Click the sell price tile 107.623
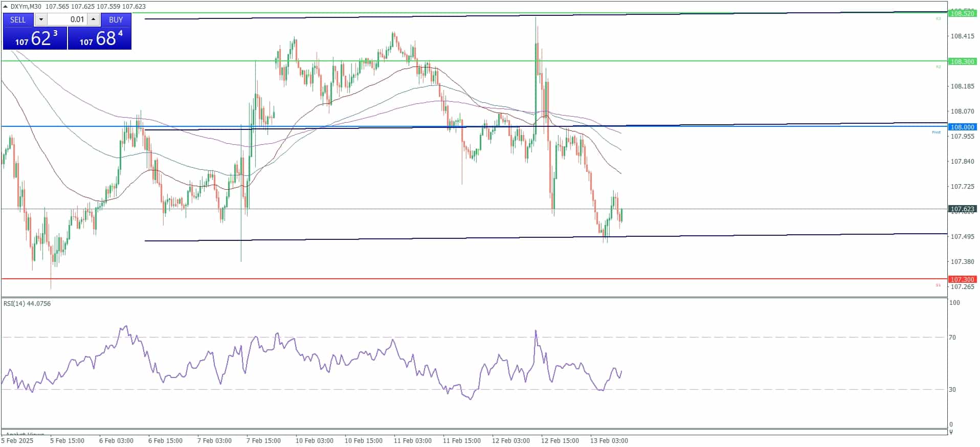 coord(35,38)
